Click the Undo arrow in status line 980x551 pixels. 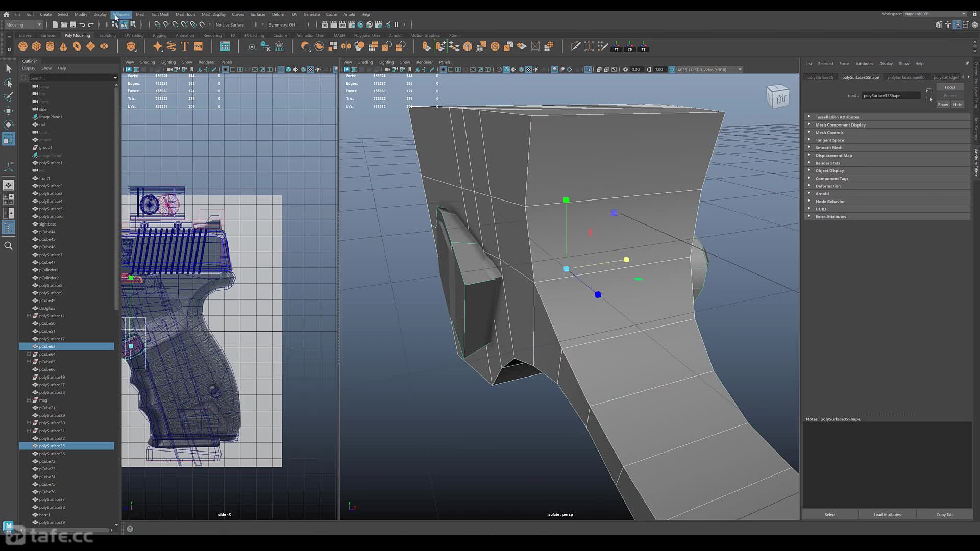82,24
